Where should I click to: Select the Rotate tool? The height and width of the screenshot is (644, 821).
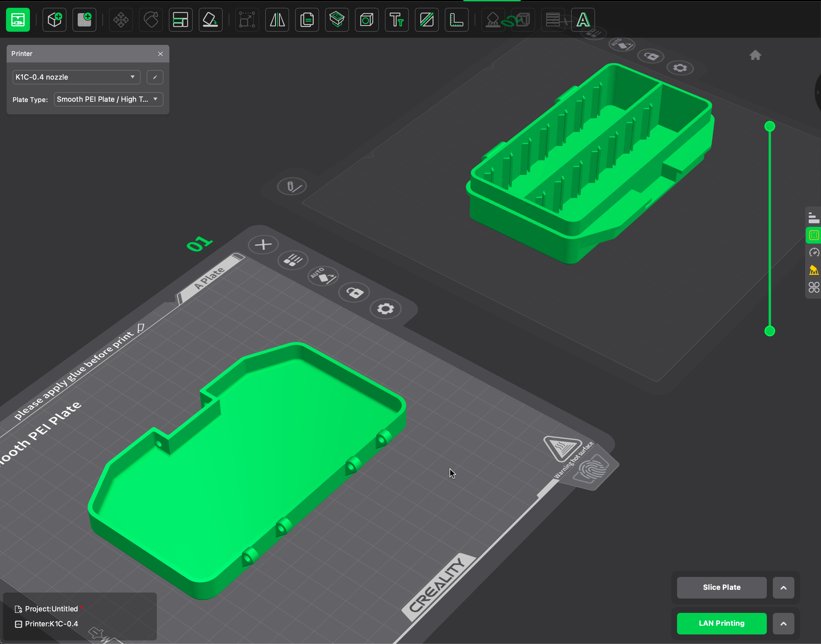151,20
